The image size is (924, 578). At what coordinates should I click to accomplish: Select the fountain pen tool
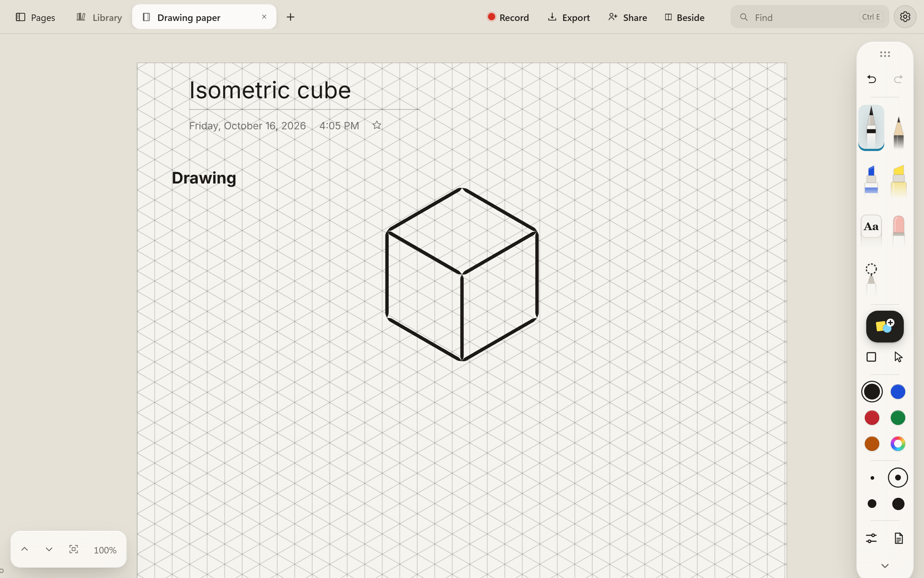tap(871, 127)
